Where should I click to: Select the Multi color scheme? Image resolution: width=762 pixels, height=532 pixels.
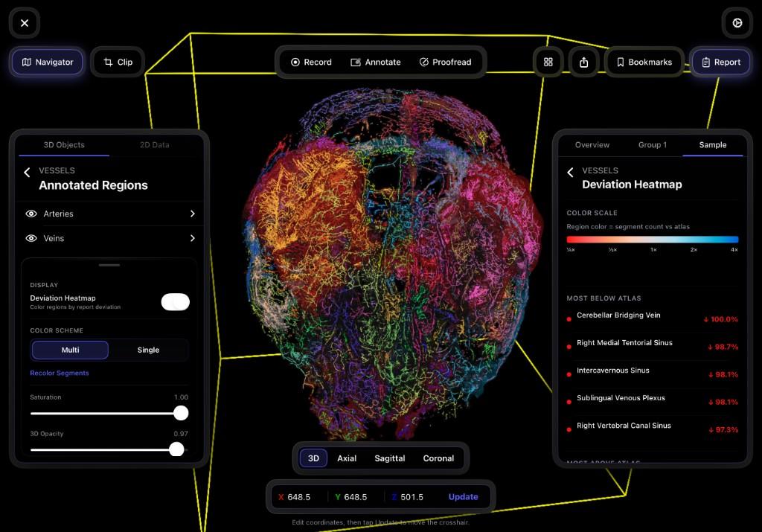coord(70,350)
